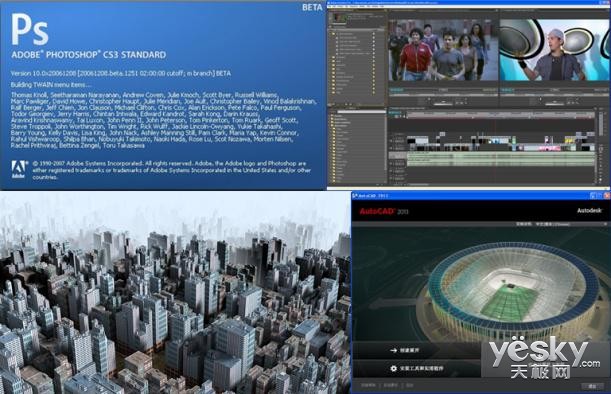Screen dimensions: 611x394
Task: Click the source monitor preview with walking crowd
Action: [443, 50]
